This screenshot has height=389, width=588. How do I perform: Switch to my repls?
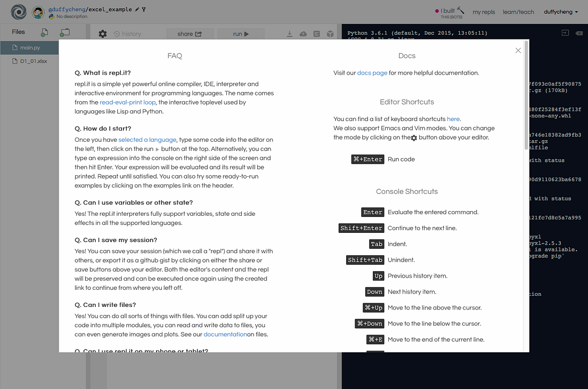(484, 12)
